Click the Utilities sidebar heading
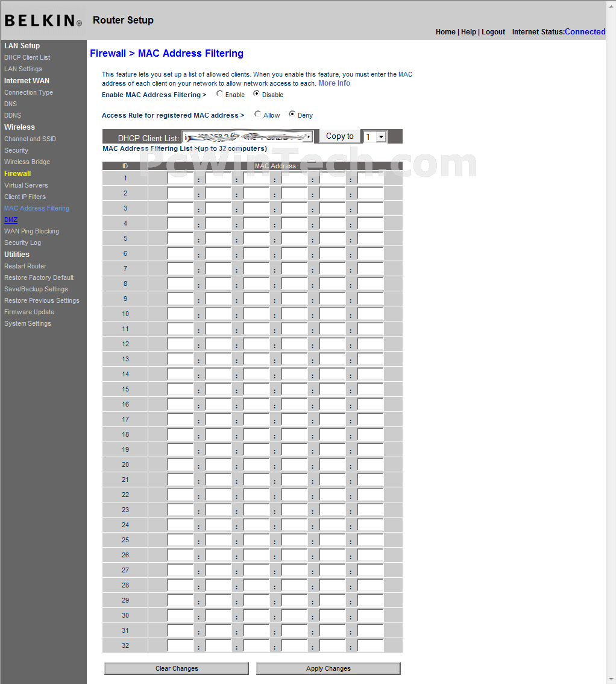Screen dimensions: 616x684 click(x=16, y=255)
